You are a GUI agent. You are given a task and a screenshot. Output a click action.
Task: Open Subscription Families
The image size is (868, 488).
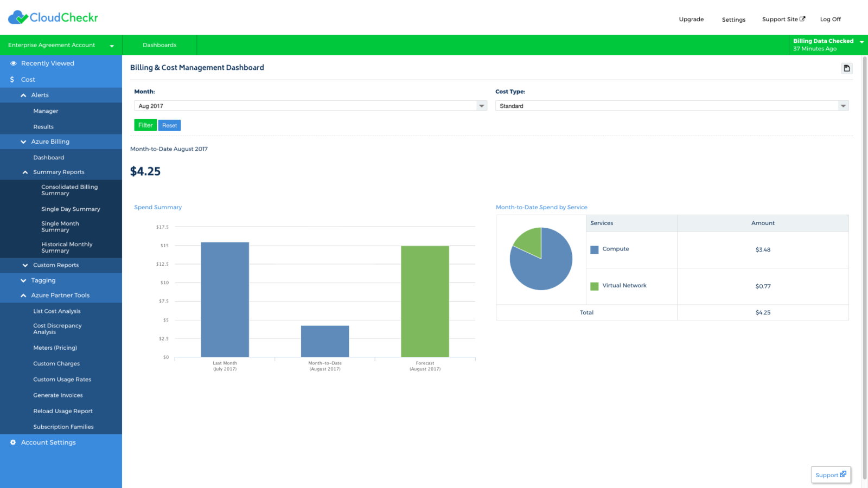point(63,427)
